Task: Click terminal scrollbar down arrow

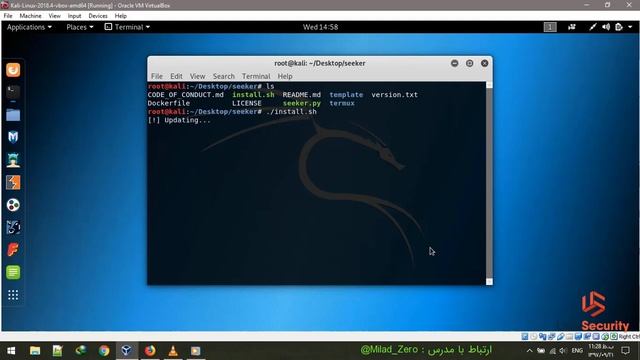Action: click(x=489, y=282)
